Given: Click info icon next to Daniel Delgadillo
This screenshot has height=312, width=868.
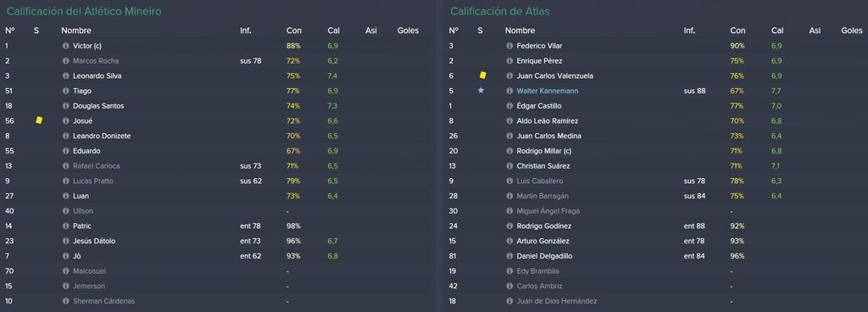Looking at the screenshot, I should point(509,256).
